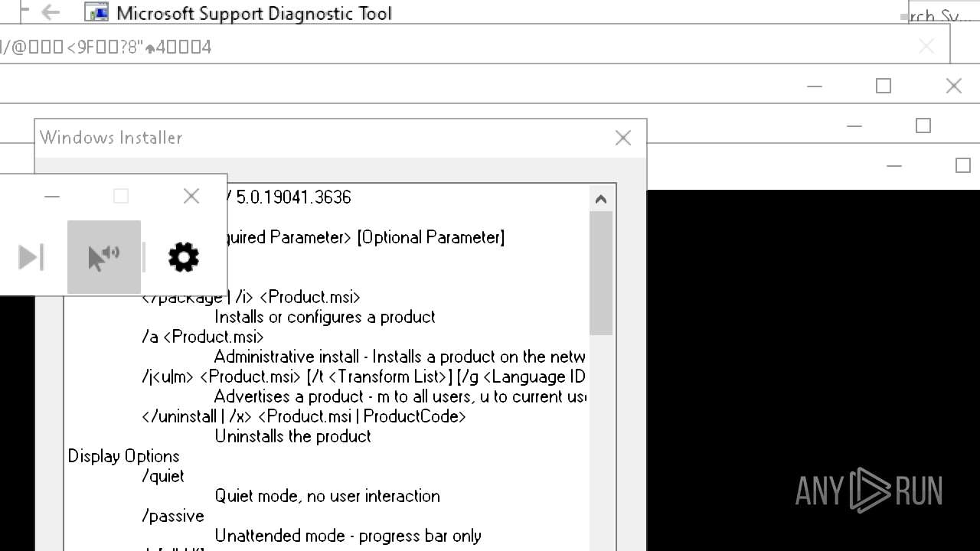This screenshot has height=551, width=980.
Task: Click the version text 5.0.19041.3636
Action: (293, 197)
